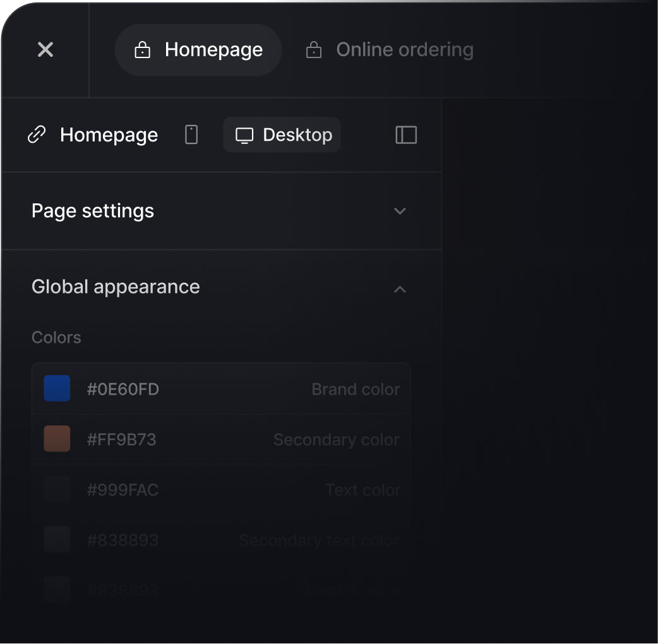The image size is (658, 644).
Task: Click the lock icon on Homepage tab
Action: coord(142,49)
